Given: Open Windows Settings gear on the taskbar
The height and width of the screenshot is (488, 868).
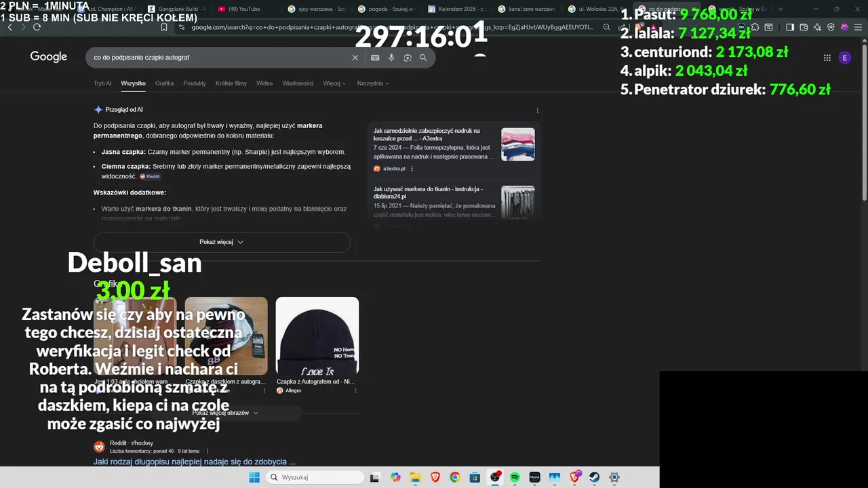Looking at the screenshot, I should [x=614, y=477].
